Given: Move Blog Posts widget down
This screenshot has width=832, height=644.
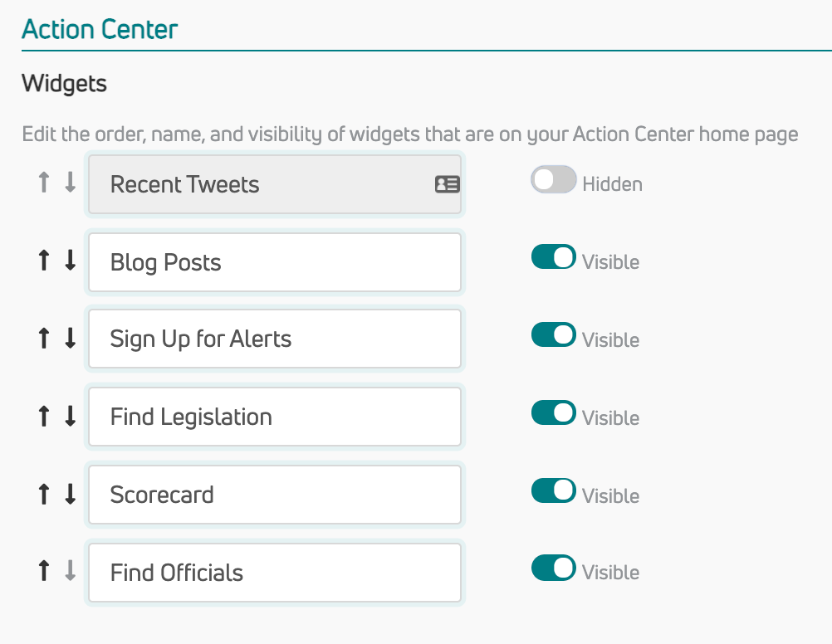Looking at the screenshot, I should 71,261.
